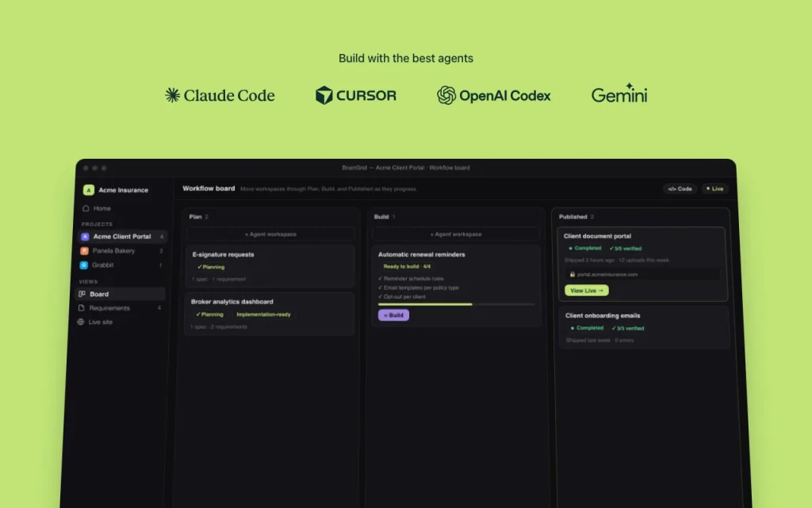Click the purple Acme Client Portal project icon
Image resolution: width=812 pixels, height=508 pixels.
85,237
